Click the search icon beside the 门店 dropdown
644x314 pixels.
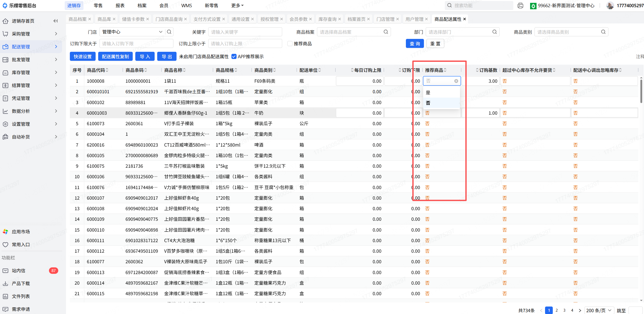tap(169, 32)
